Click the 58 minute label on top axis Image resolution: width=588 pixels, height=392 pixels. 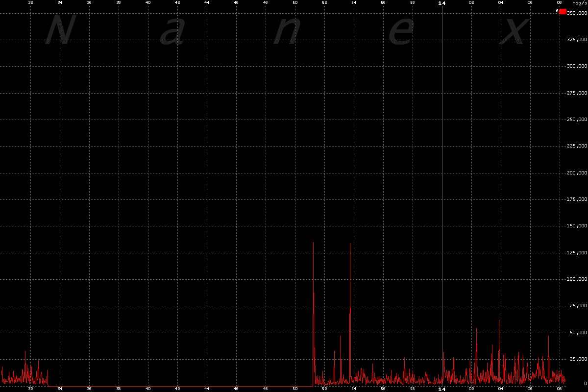[413, 2]
